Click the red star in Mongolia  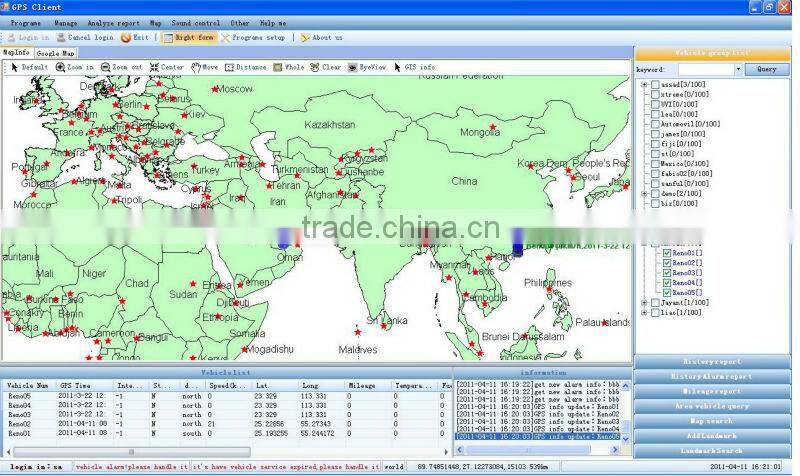coord(492,127)
